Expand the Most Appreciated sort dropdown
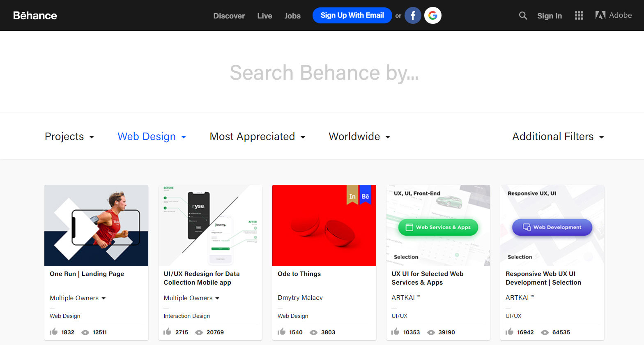This screenshot has height=345, width=644. tap(257, 137)
